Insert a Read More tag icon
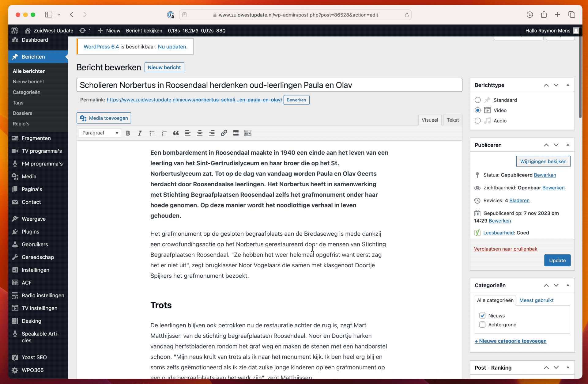The width and height of the screenshot is (588, 384). pyautogui.click(x=236, y=133)
